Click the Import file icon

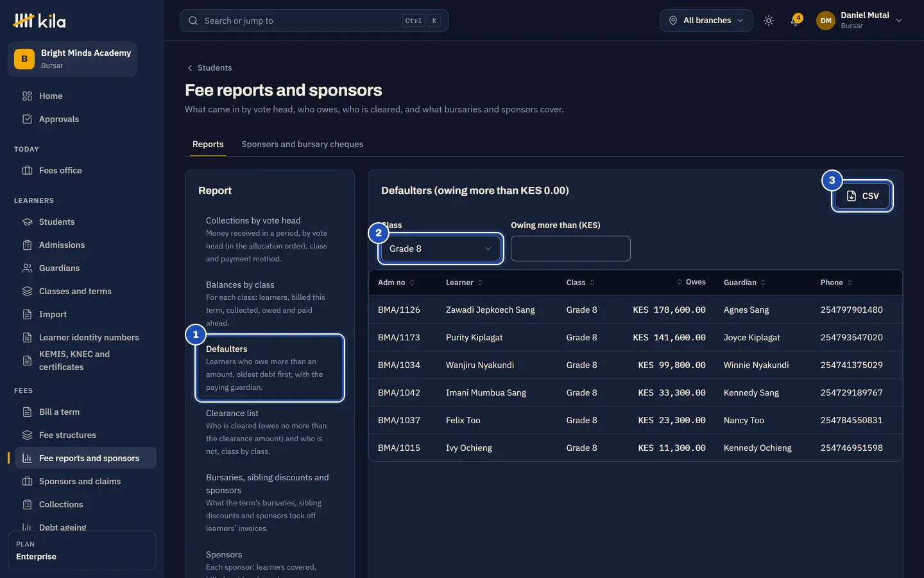coord(27,314)
